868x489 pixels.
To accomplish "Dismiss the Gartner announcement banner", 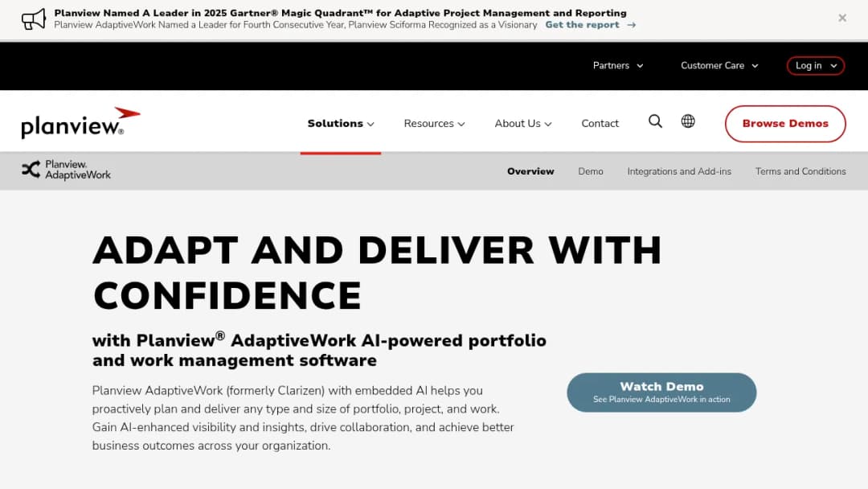I will (x=842, y=18).
